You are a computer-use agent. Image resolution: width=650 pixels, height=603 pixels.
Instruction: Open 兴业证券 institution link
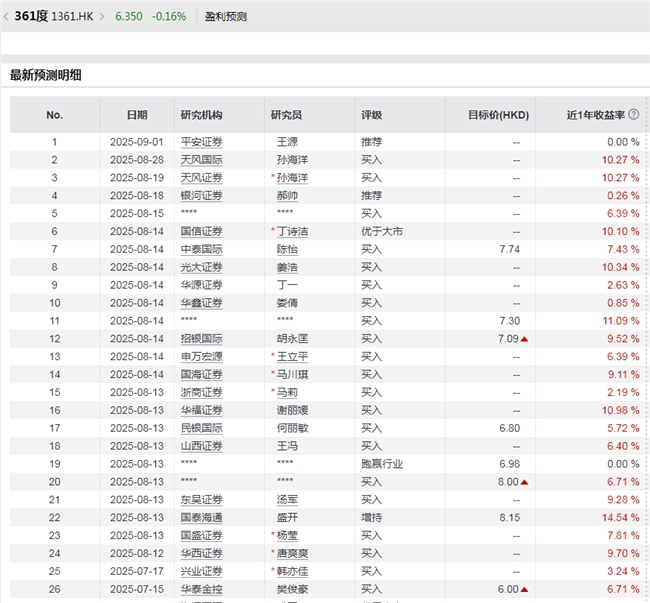[201, 571]
